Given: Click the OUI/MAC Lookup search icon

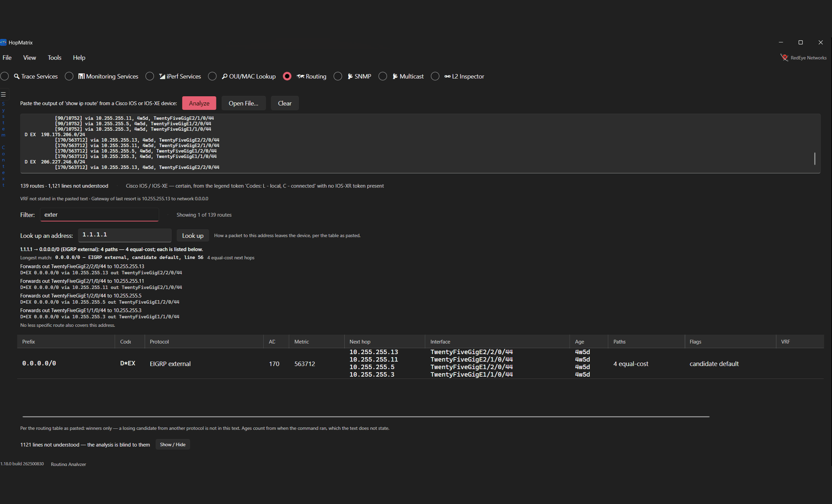Looking at the screenshot, I should click(x=224, y=76).
